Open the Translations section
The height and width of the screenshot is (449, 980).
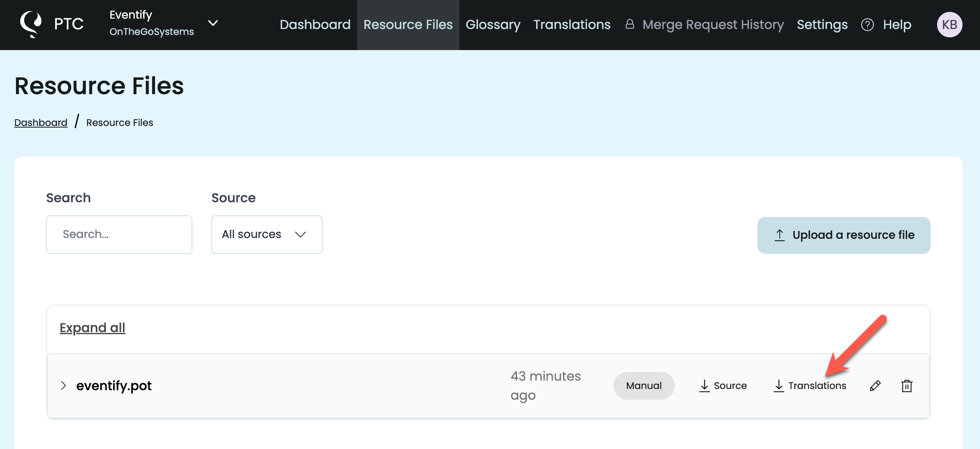click(572, 24)
